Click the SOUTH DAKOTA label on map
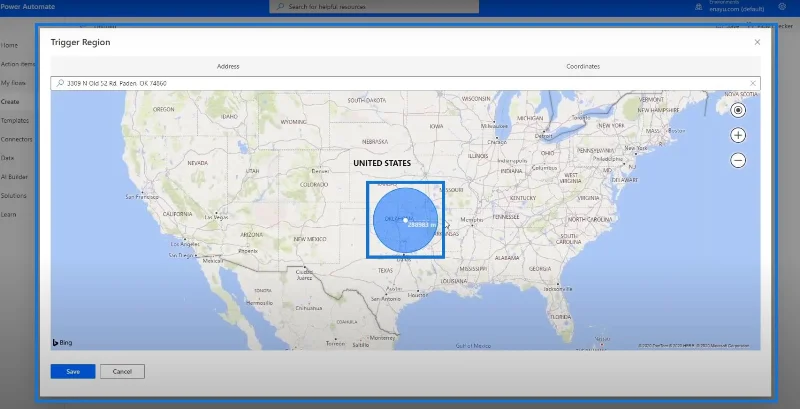 [x=367, y=100]
